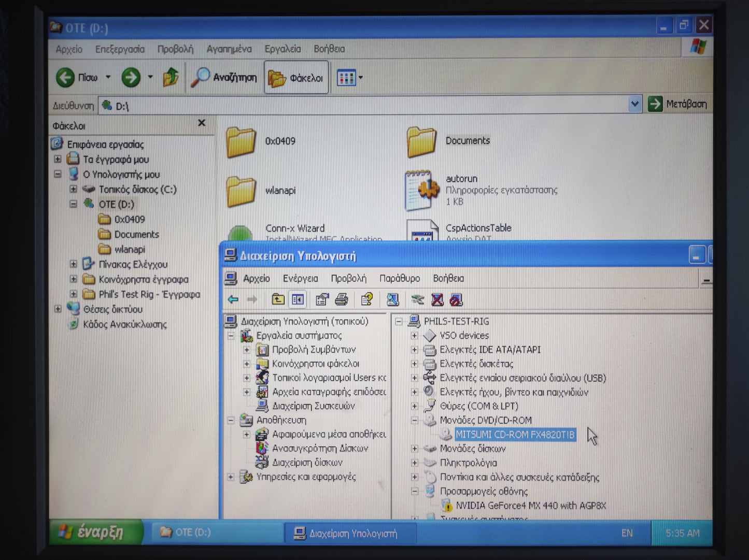Toggle the Φάκελοι folders pane button
The width and height of the screenshot is (749, 560).
pyautogui.click(x=296, y=78)
